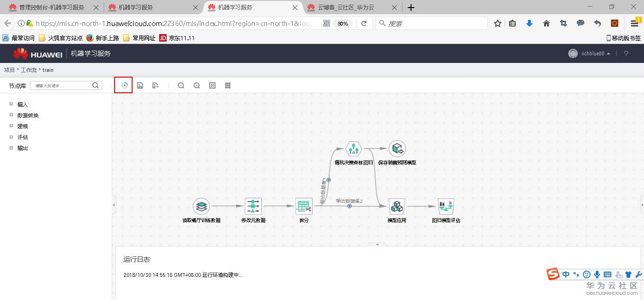Save the workflow with the save icon
This screenshot has height=300, width=644.
tap(140, 85)
